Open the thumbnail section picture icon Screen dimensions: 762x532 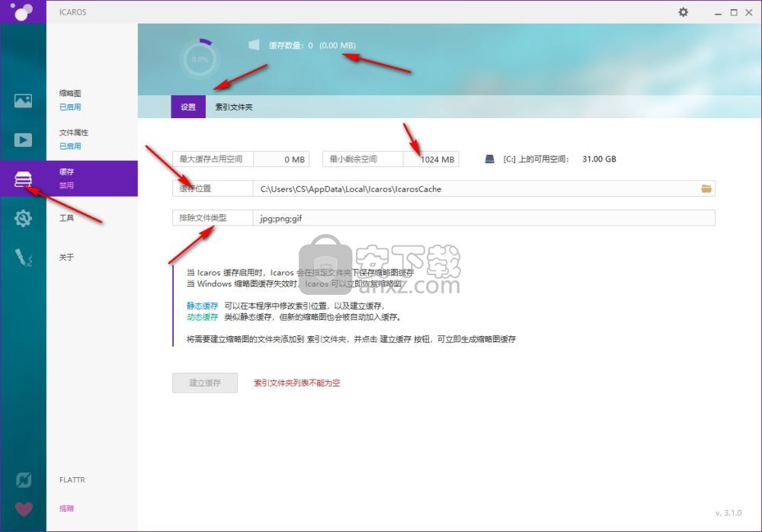23,101
